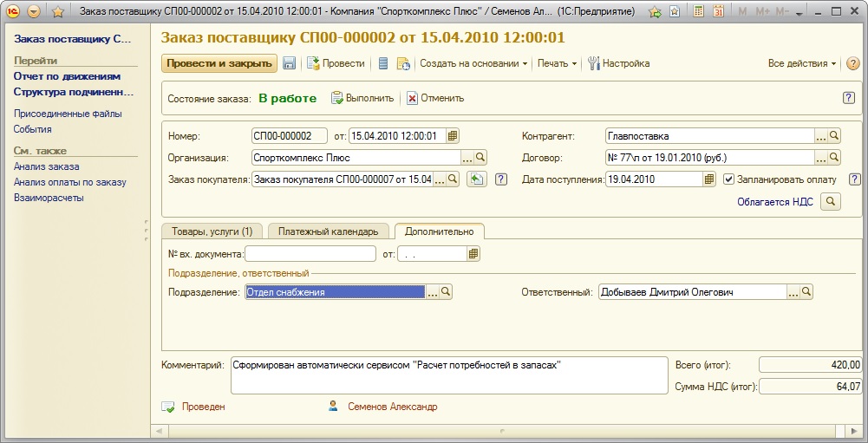Image resolution: width=868 pixels, height=443 pixels.
Task: Switch to Товары, услуги (1) tab
Action: [x=212, y=231]
